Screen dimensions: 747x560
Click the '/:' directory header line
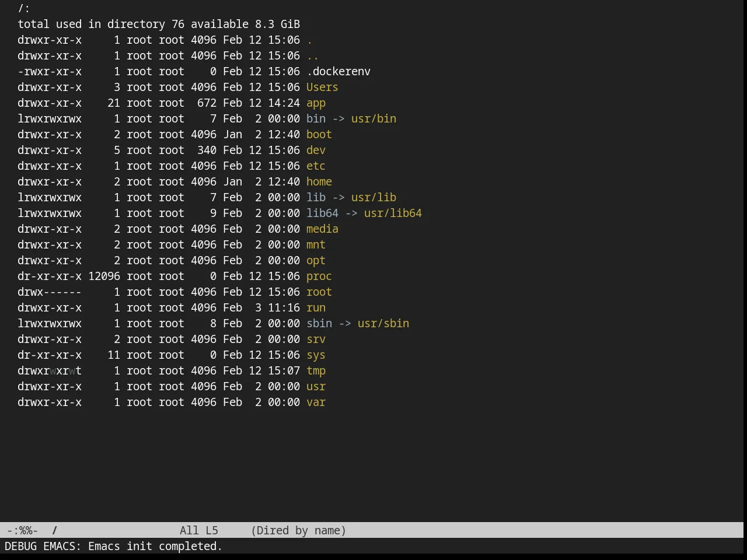23,8
